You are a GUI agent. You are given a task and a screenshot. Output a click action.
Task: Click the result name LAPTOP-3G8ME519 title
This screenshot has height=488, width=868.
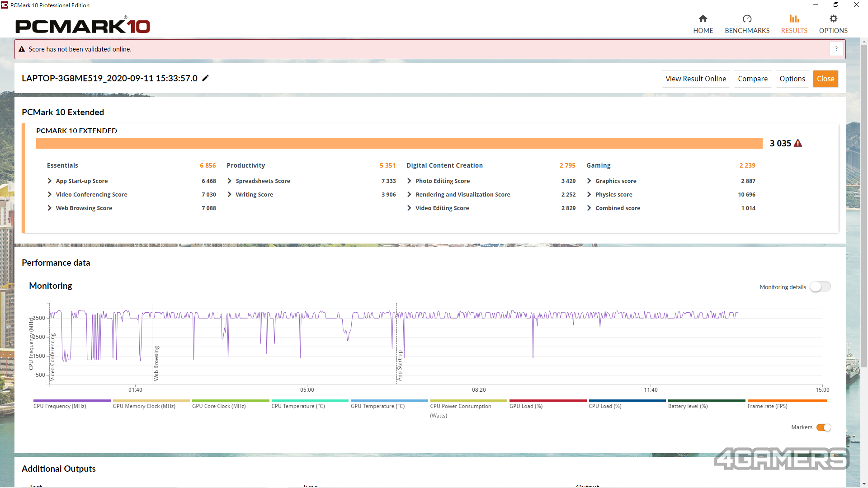click(x=109, y=78)
